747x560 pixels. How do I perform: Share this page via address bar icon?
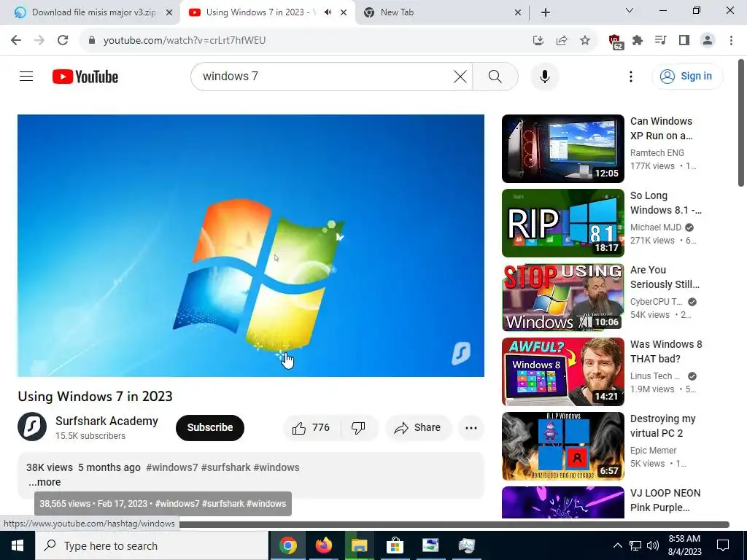click(x=562, y=40)
